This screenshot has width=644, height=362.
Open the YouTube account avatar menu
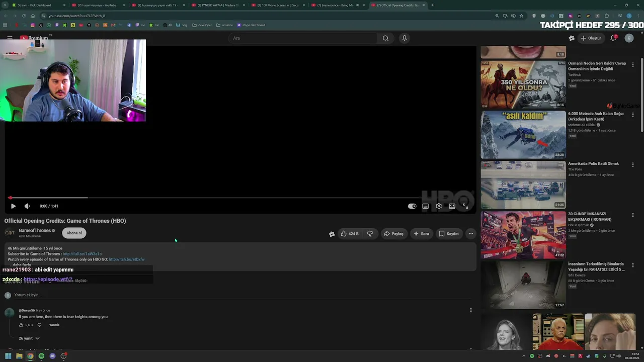[x=629, y=38]
